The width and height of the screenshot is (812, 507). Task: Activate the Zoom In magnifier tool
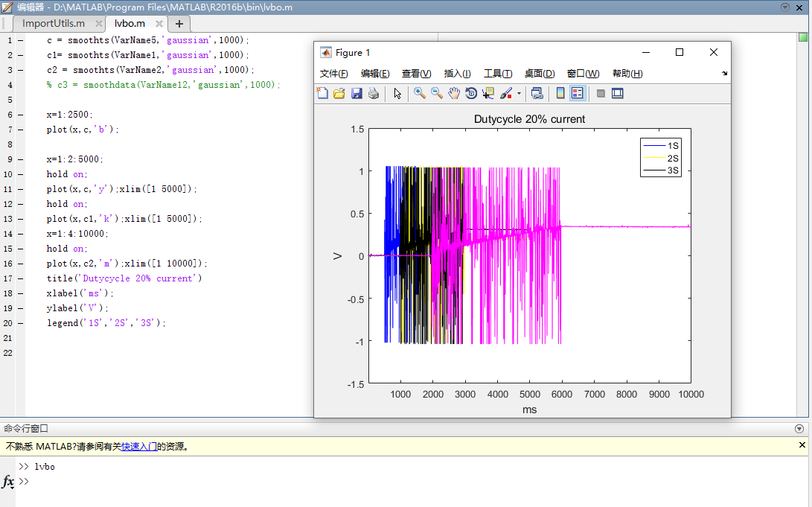pos(420,93)
